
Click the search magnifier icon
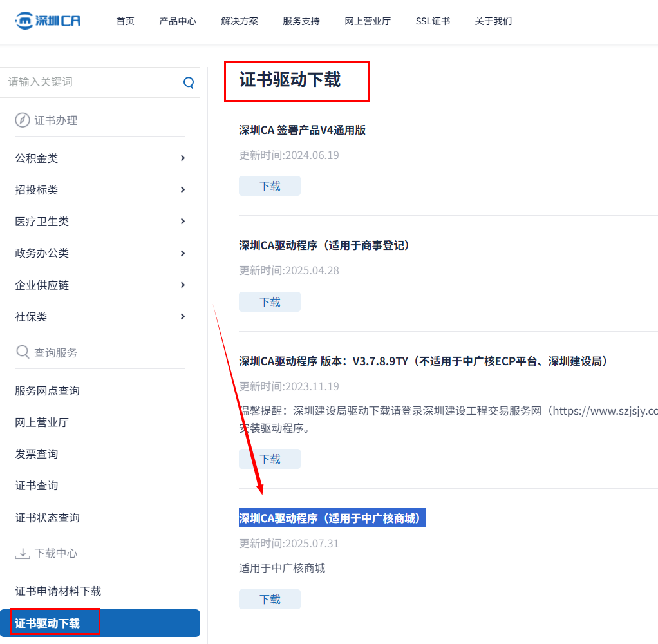[189, 82]
